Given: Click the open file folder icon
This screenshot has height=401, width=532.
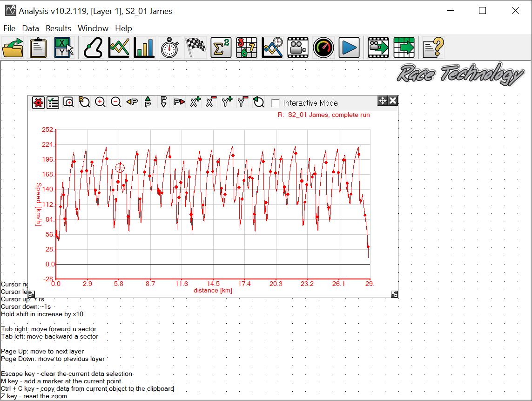Looking at the screenshot, I should (13, 48).
